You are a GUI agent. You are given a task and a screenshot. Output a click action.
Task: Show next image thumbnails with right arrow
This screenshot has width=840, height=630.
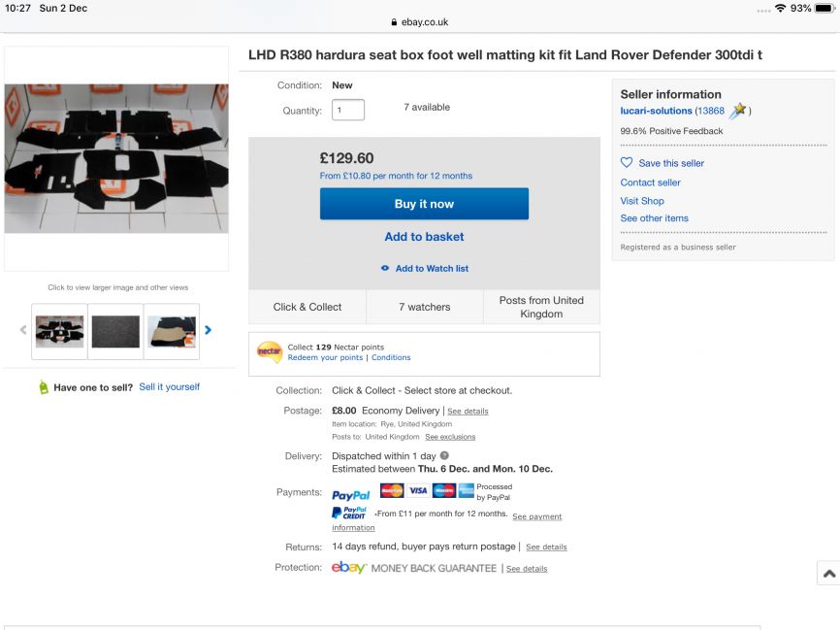click(208, 330)
